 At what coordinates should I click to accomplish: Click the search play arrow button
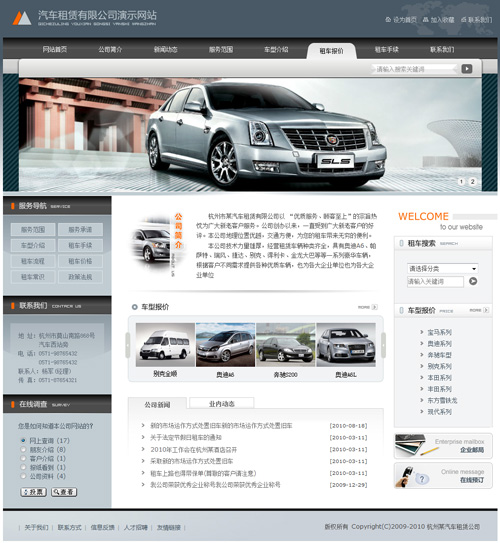point(466,69)
